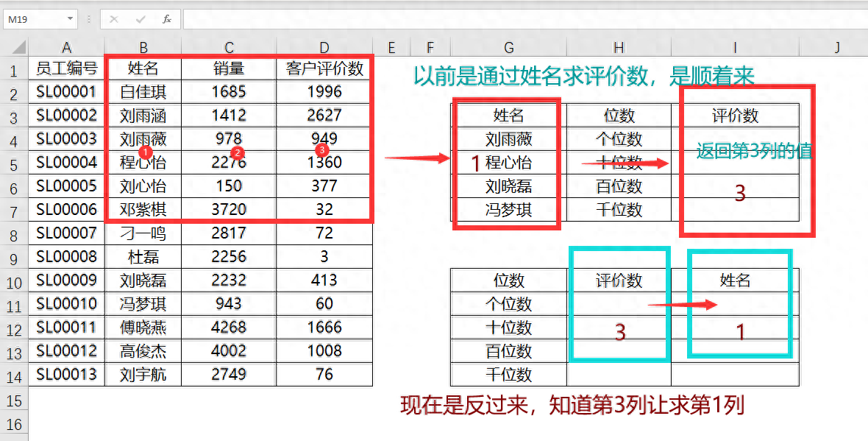This screenshot has height=441, width=868.
Task: Select column H header
Action: tap(619, 48)
